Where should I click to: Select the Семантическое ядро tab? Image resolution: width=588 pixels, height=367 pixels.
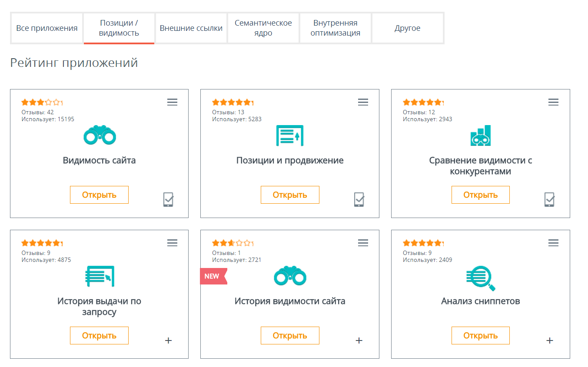(x=263, y=28)
